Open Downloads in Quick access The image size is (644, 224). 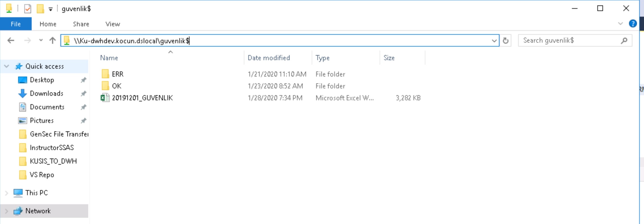click(46, 93)
